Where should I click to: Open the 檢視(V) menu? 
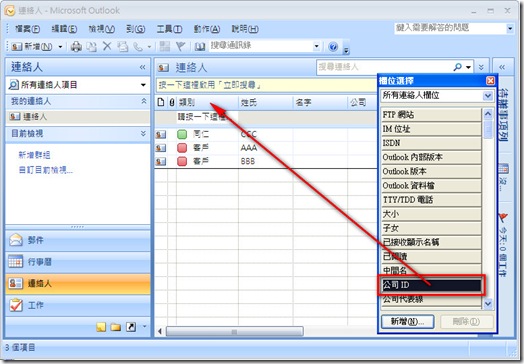tap(102, 29)
